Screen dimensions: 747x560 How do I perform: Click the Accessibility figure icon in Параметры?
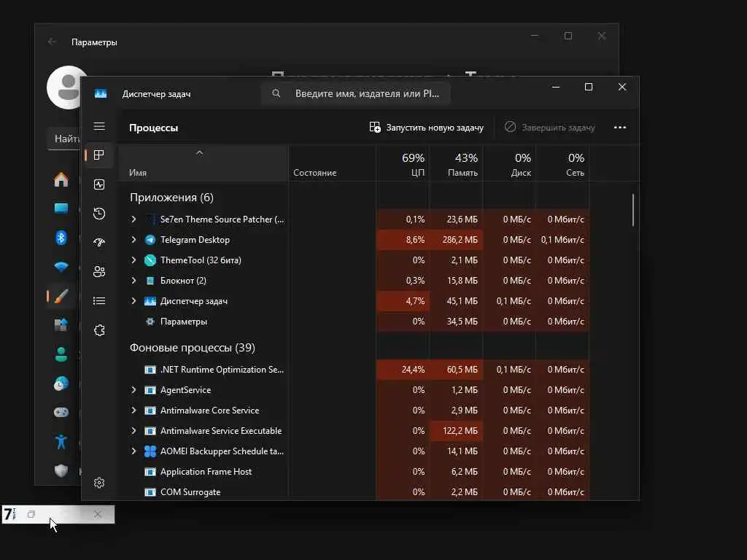point(61,441)
